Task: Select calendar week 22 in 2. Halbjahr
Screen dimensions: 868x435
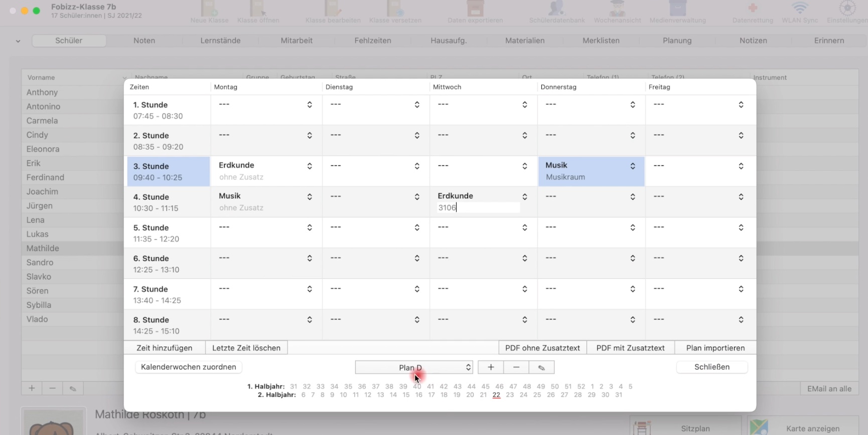Action: [x=496, y=395]
